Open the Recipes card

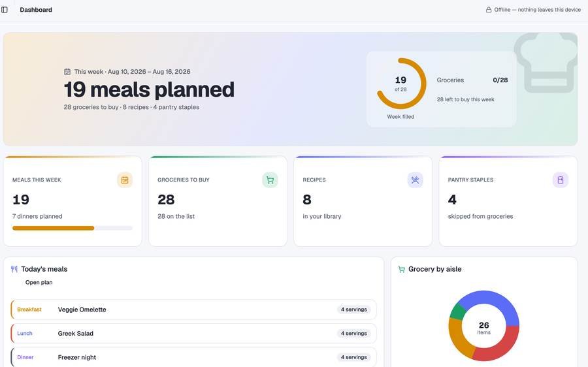(363, 201)
